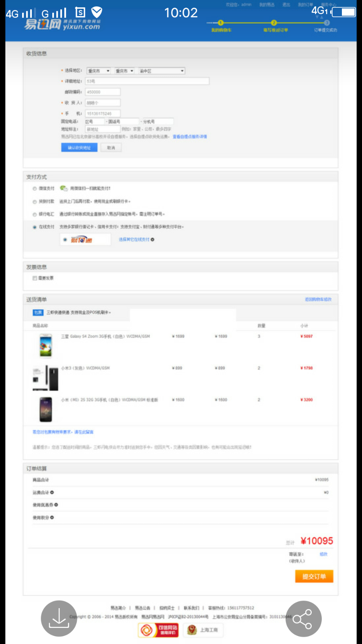Click the 小米3 灰色 product thumbnail
362x644 pixels.
pos(45,378)
